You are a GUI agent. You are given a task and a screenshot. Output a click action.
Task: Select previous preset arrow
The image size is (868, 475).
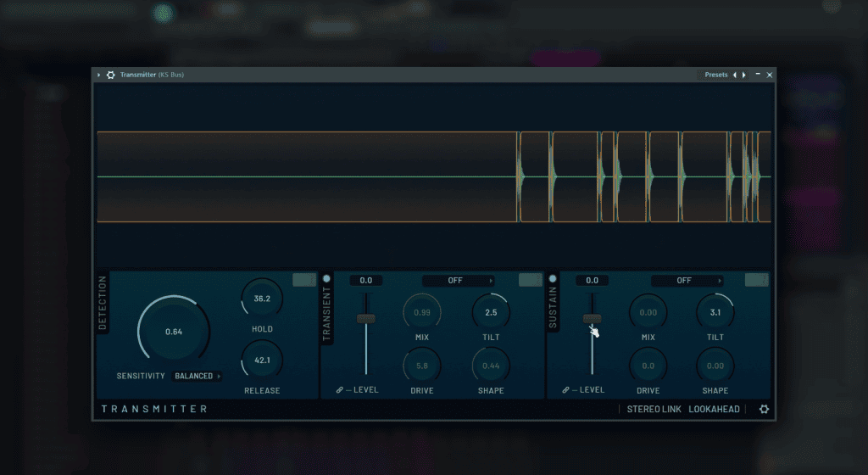coord(735,75)
